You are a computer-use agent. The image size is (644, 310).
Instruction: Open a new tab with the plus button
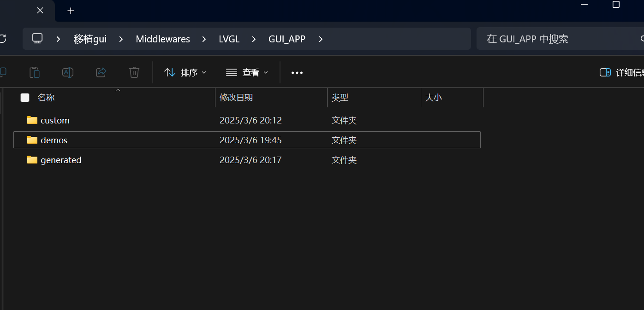pyautogui.click(x=71, y=11)
